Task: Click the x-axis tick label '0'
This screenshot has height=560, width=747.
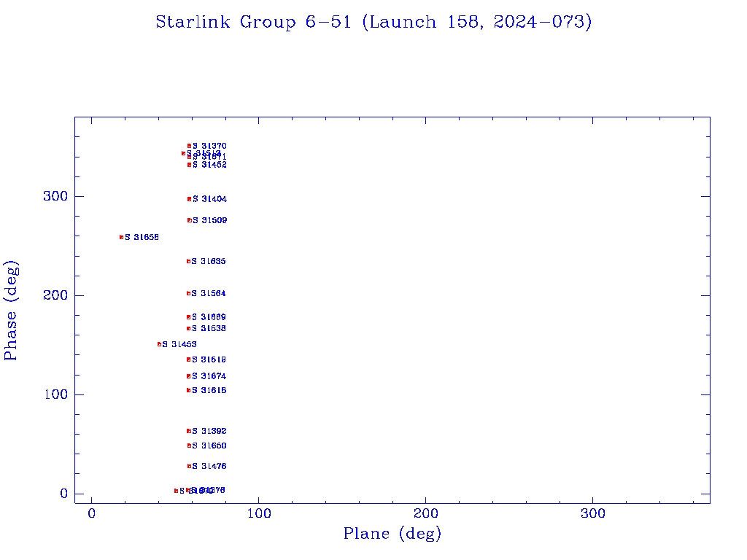Action: click(91, 514)
